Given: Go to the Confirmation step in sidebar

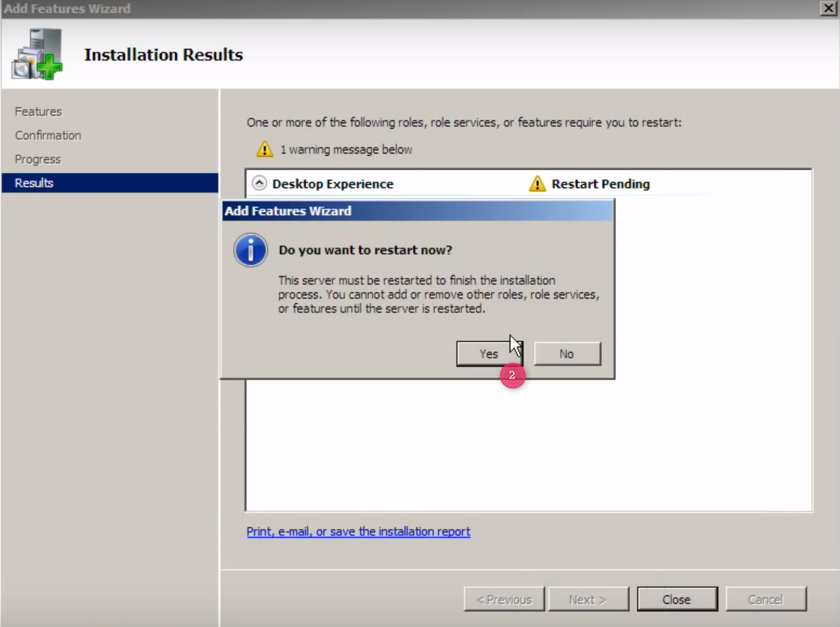Looking at the screenshot, I should click(48, 135).
